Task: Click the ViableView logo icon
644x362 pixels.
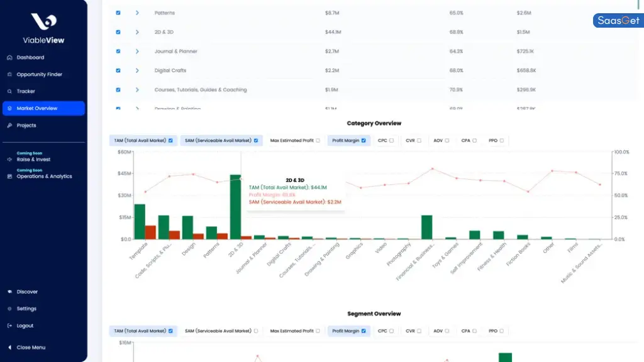Action: tap(43, 21)
